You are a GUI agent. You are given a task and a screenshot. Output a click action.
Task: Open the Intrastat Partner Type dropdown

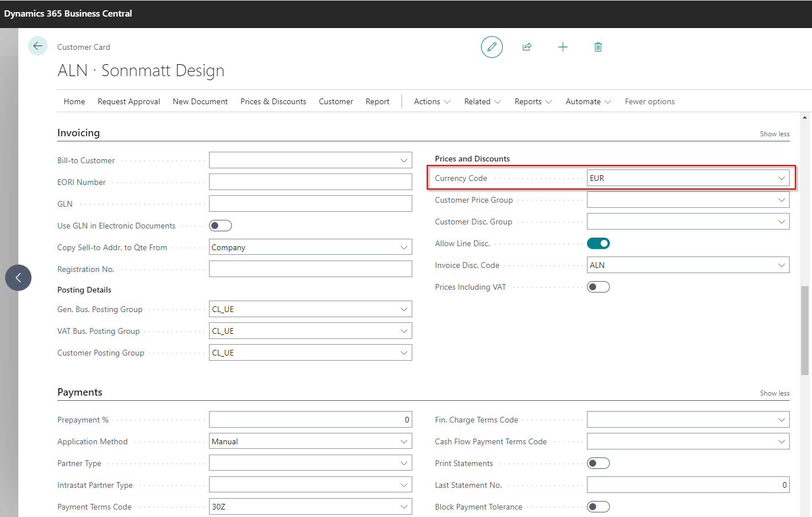pyautogui.click(x=404, y=485)
